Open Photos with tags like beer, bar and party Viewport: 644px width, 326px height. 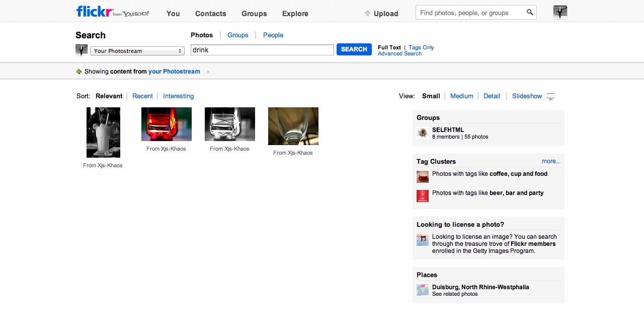click(x=488, y=193)
